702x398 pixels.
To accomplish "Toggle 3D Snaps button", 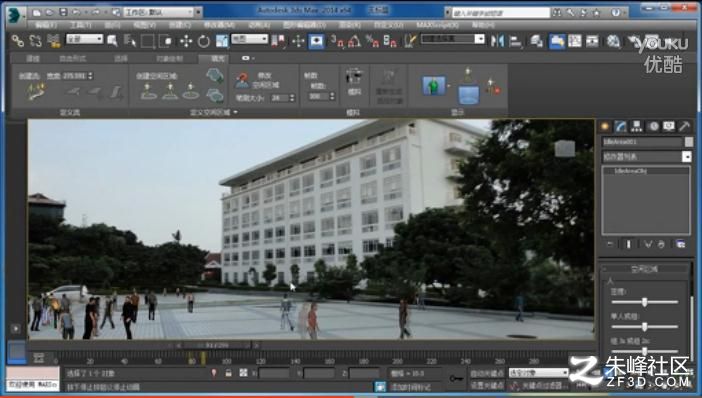I will pos(337,41).
